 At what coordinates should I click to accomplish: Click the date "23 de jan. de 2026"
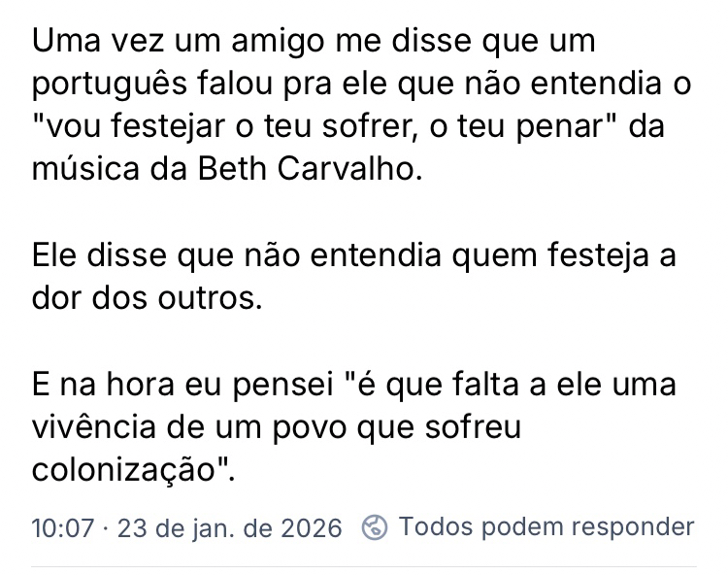(x=230, y=528)
